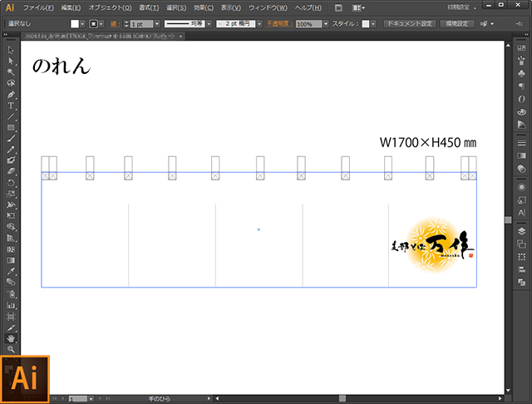532x404 pixels.
Task: Open the 効果(C) menu
Action: point(204,7)
